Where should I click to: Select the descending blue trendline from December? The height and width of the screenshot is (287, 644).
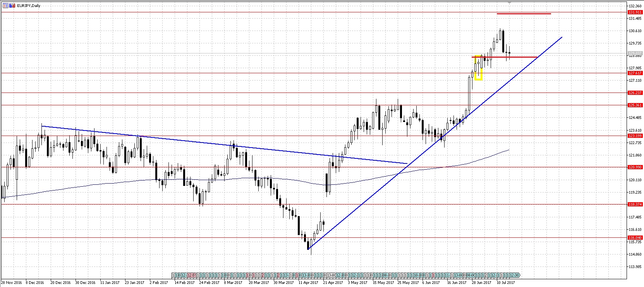click(224, 144)
